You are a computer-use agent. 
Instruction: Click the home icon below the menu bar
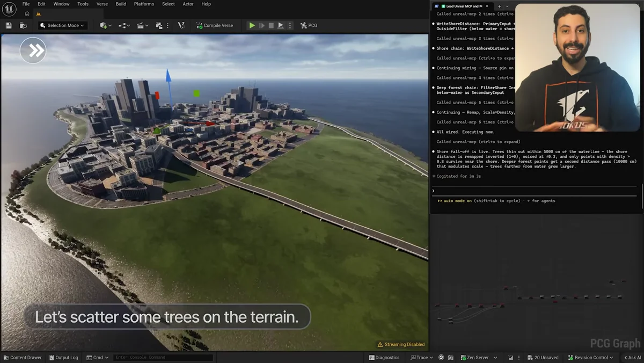point(27,14)
